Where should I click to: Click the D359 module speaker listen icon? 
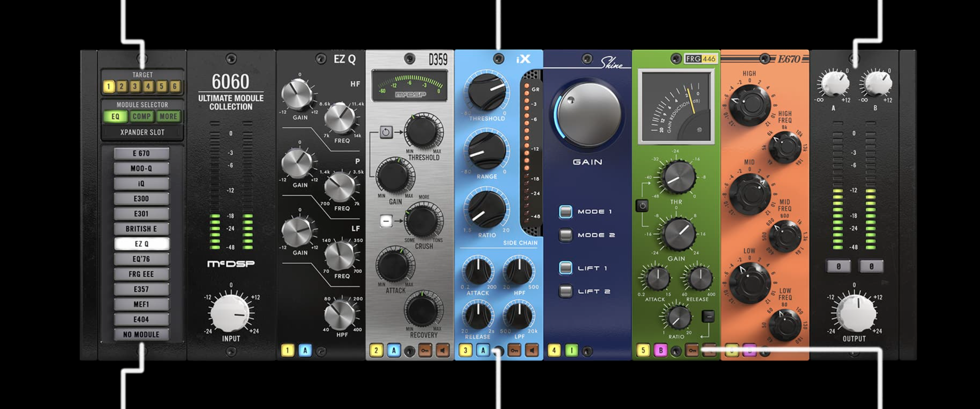(x=442, y=351)
